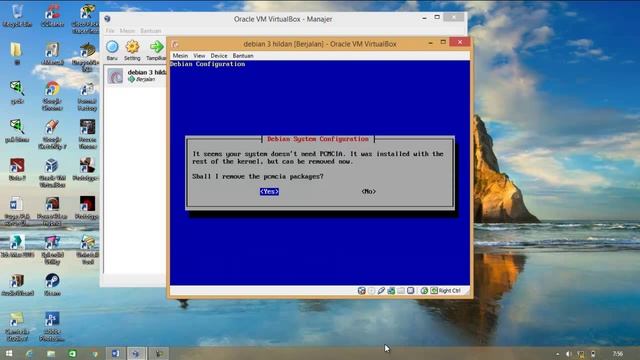Image resolution: width=640 pixels, height=360 pixels.
Task: Click VirtualBox icon in VM window title bar
Action: point(175,44)
